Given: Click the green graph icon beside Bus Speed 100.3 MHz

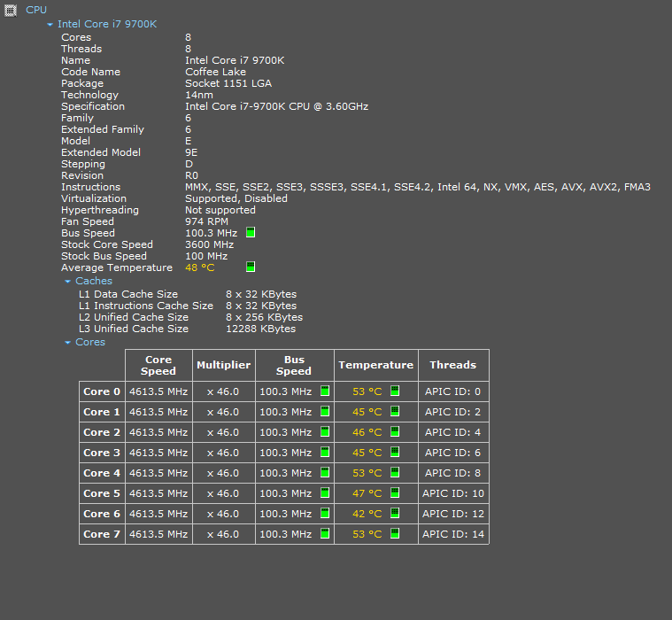Looking at the screenshot, I should pyautogui.click(x=251, y=232).
